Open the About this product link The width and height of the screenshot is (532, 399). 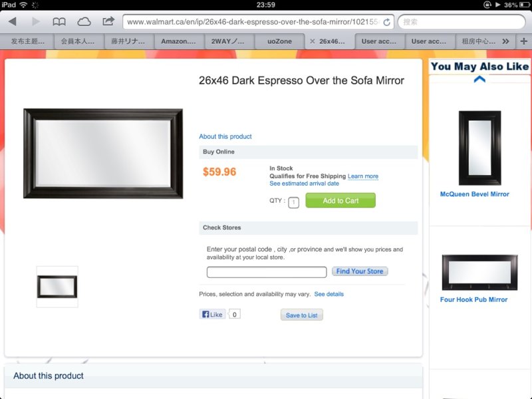coord(225,136)
